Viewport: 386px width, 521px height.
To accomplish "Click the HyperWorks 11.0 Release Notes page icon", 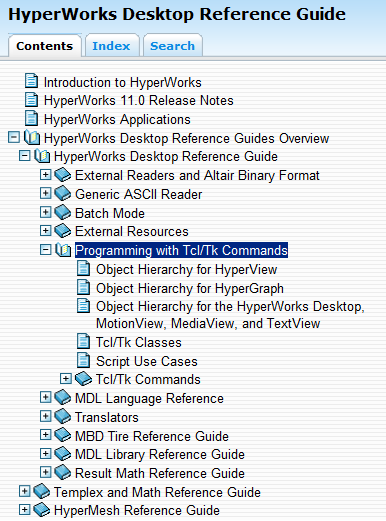I will pos(31,100).
